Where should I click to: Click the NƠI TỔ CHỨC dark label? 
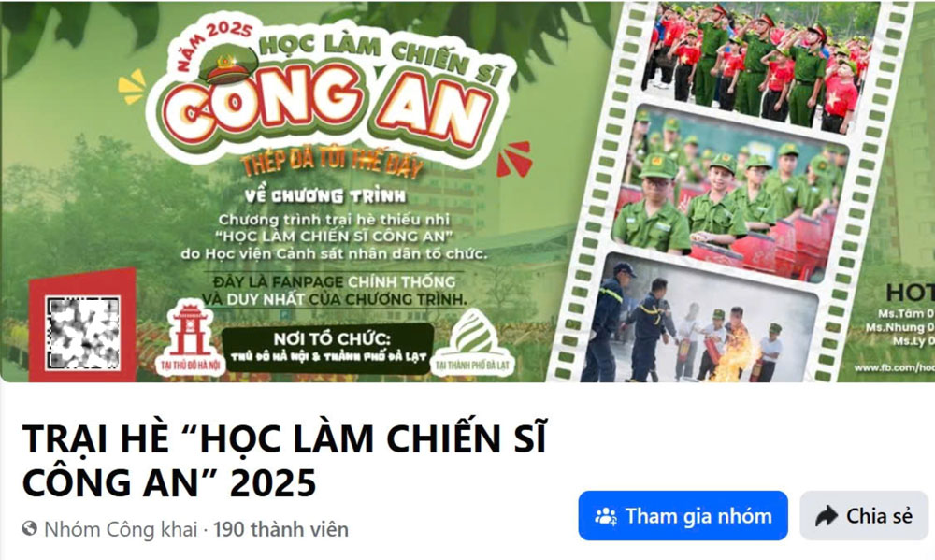pyautogui.click(x=328, y=349)
